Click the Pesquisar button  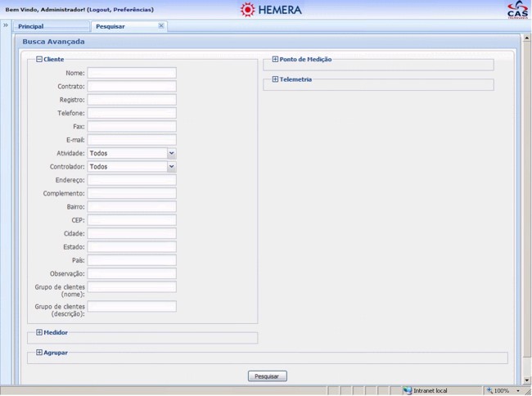point(267,376)
